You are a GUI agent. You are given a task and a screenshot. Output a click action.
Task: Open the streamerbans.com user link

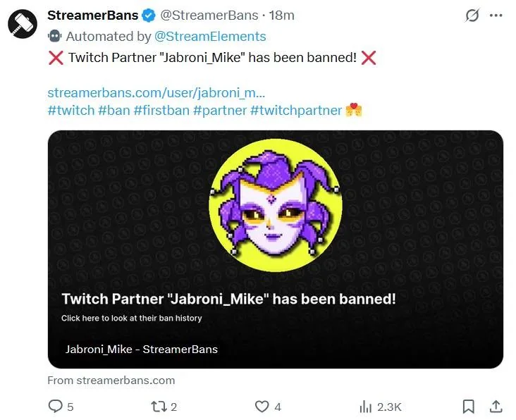[x=156, y=92]
